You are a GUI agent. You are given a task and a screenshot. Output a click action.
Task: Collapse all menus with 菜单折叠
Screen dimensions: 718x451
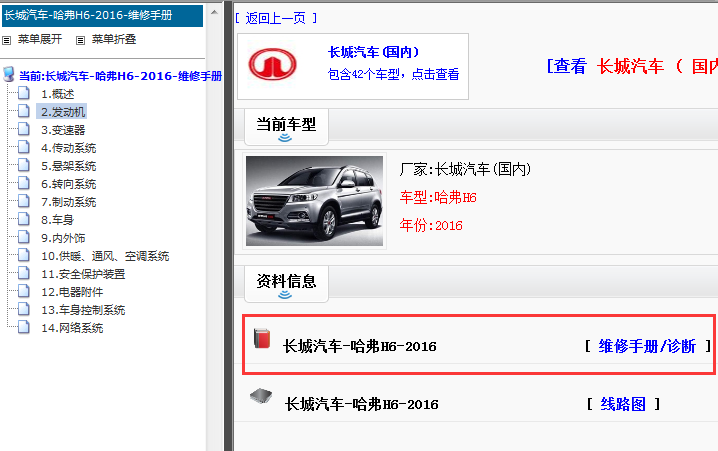tap(114, 39)
